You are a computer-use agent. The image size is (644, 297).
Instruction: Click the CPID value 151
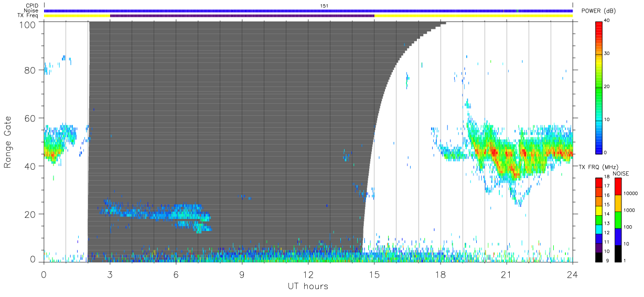click(324, 6)
